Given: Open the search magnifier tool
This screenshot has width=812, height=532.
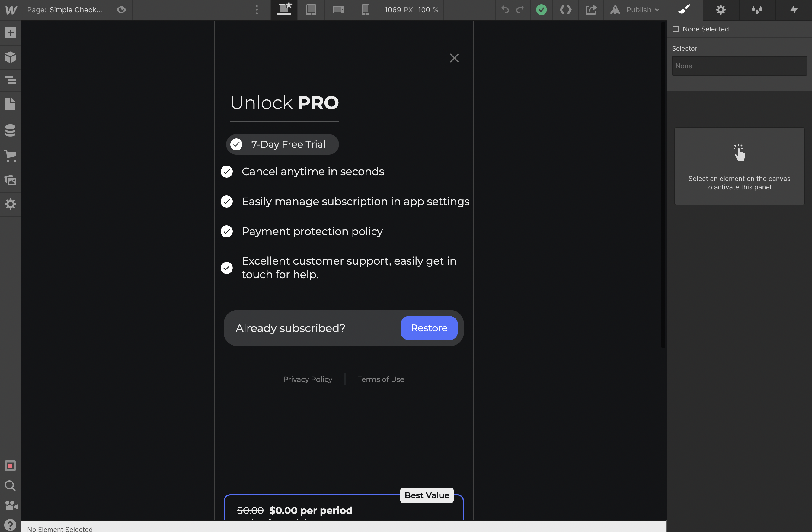Looking at the screenshot, I should pos(10,485).
